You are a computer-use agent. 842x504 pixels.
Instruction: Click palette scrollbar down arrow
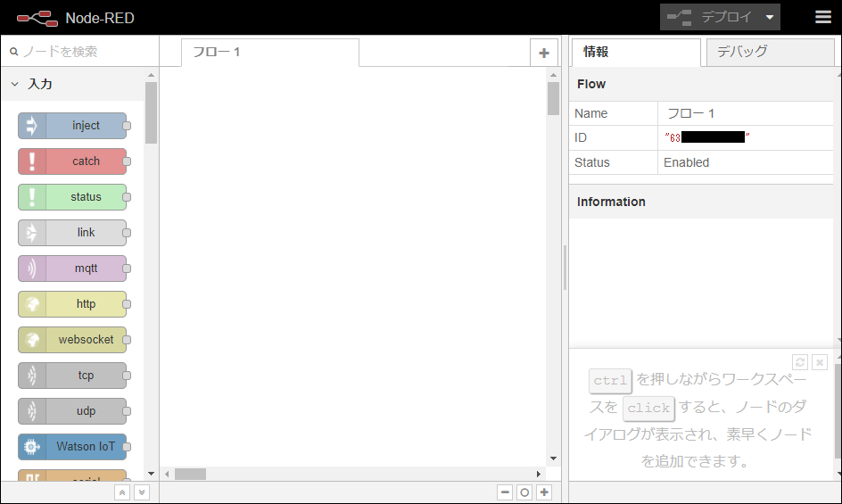click(151, 474)
